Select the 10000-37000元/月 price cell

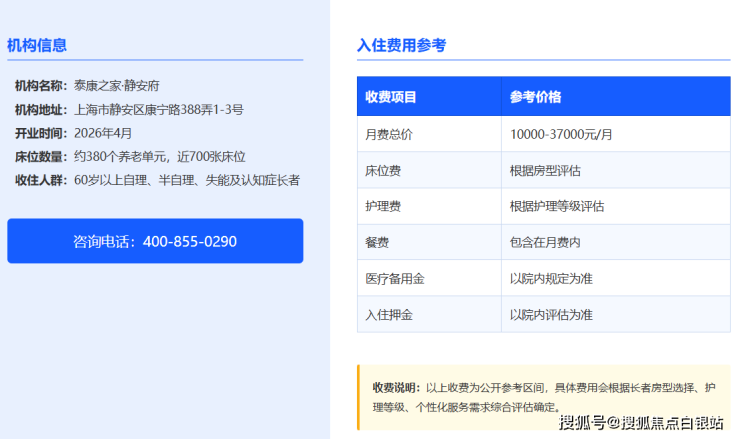pos(616,134)
